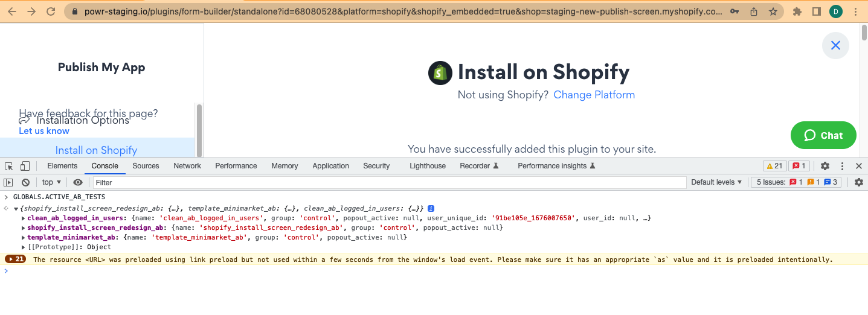868x315 pixels.
Task: Toggle the device toolbar icon
Action: click(25, 166)
